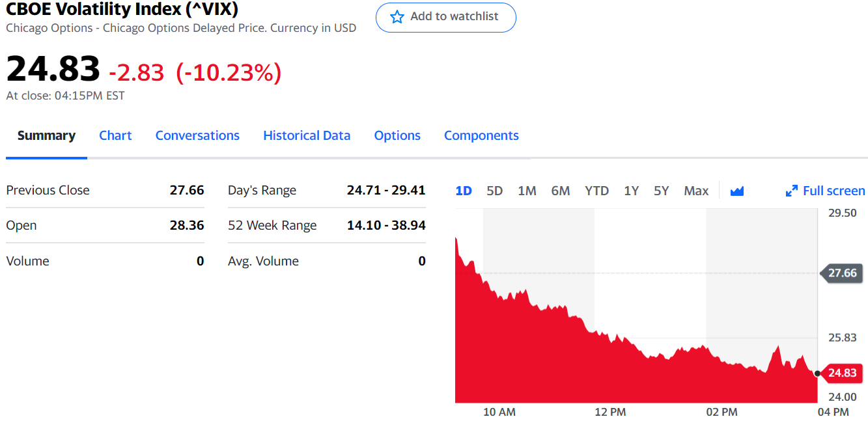Click the 10 AM axis label
Viewport: 868px width, 421px height.
pos(499,412)
